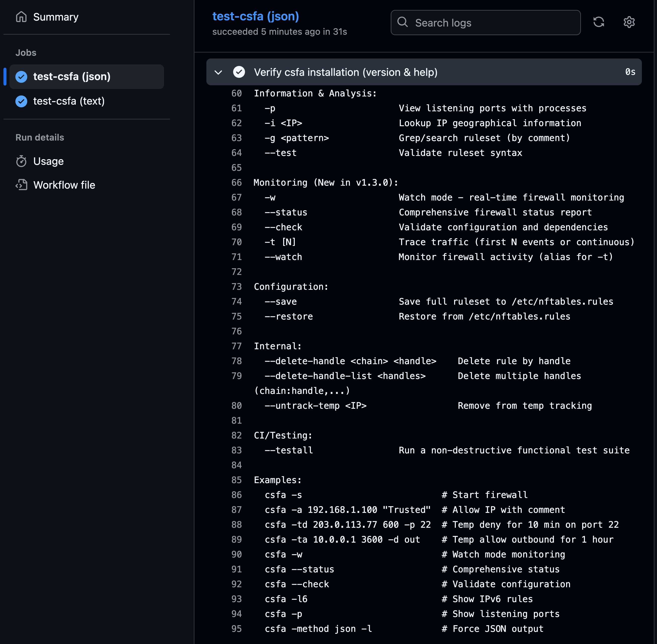This screenshot has width=657, height=644.
Task: Click 'csfa -l6' example line
Action: 286,599
